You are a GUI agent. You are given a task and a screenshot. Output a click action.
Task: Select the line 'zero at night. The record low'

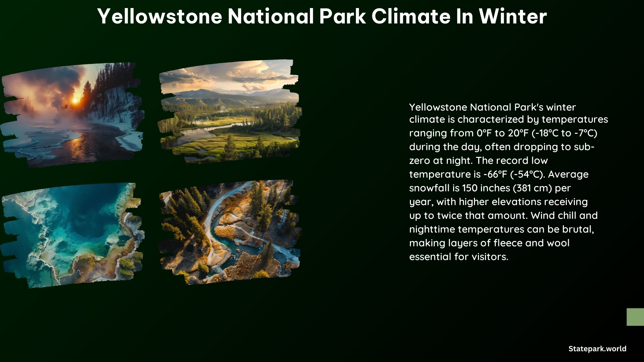click(x=478, y=161)
